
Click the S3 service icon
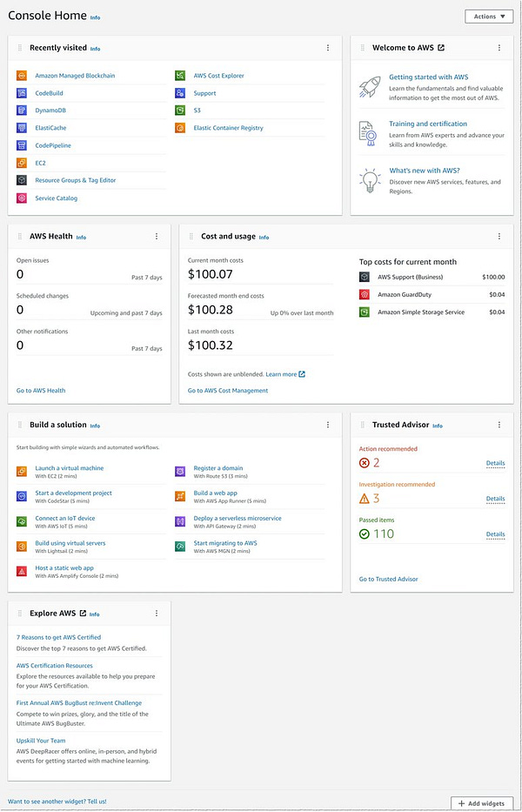pyautogui.click(x=180, y=111)
